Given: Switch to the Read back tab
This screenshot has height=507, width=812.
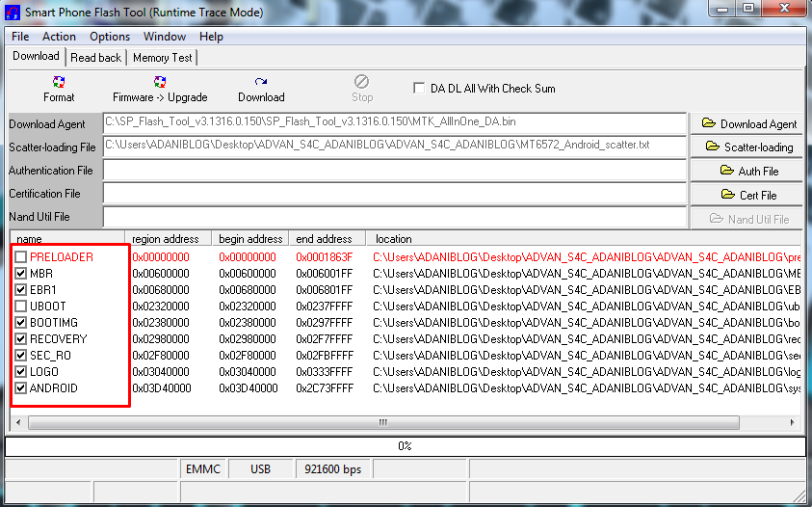Looking at the screenshot, I should point(95,58).
